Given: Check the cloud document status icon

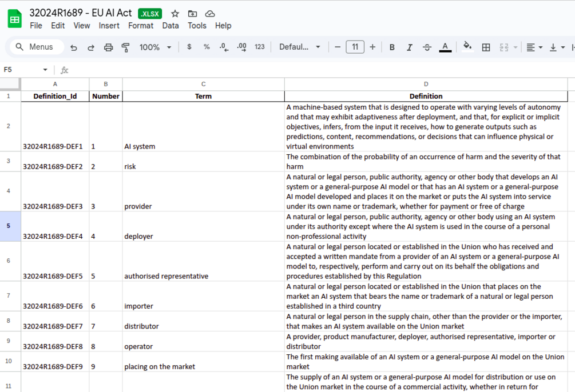Looking at the screenshot, I should pos(210,14).
